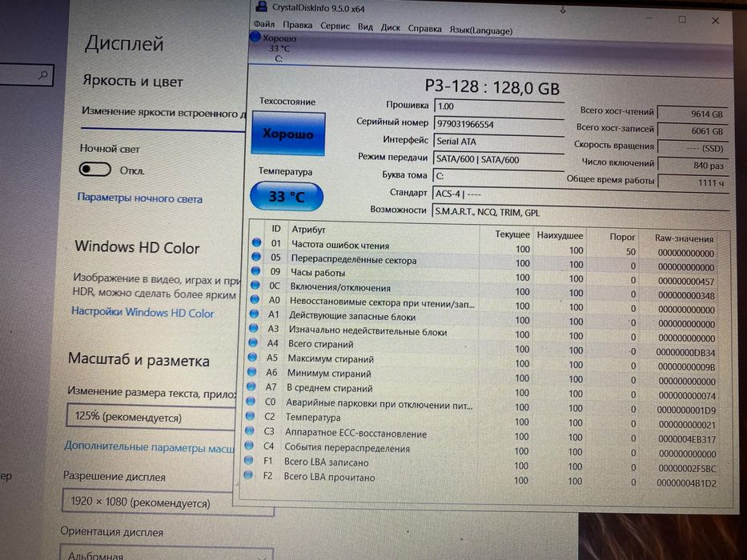The image size is (747, 560).
Task: Click the Текущее column header
Action: 512,234
